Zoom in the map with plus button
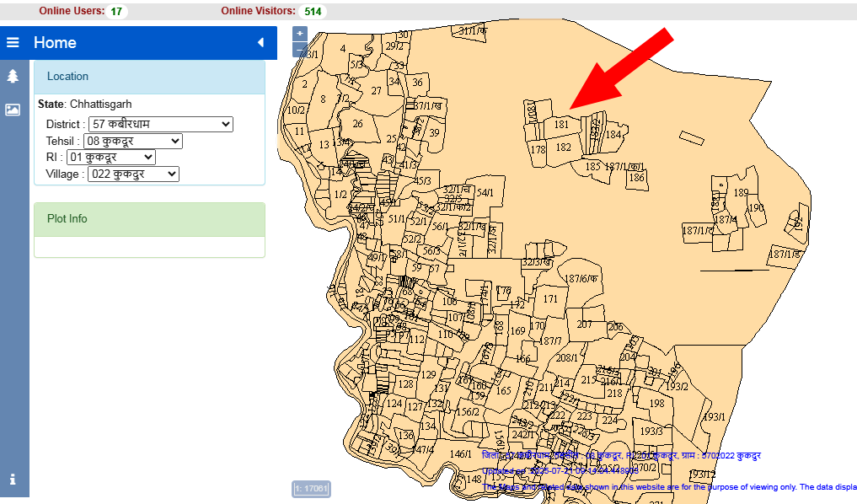857x504 pixels. point(300,34)
